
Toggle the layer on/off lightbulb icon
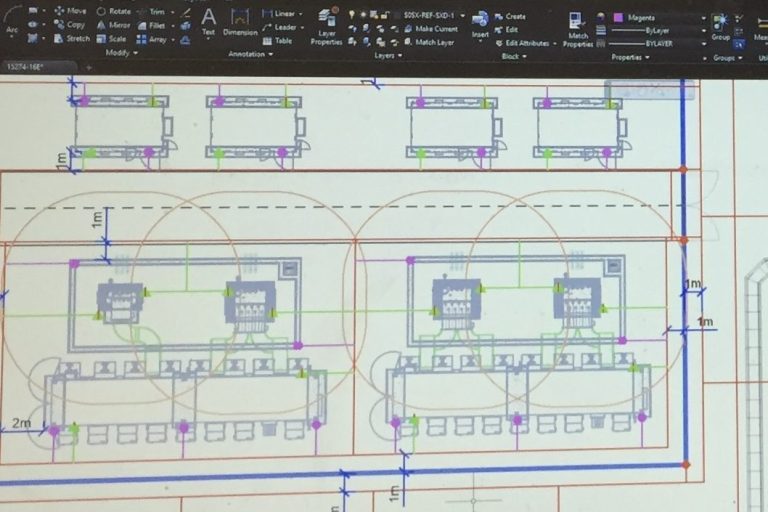(x=352, y=15)
